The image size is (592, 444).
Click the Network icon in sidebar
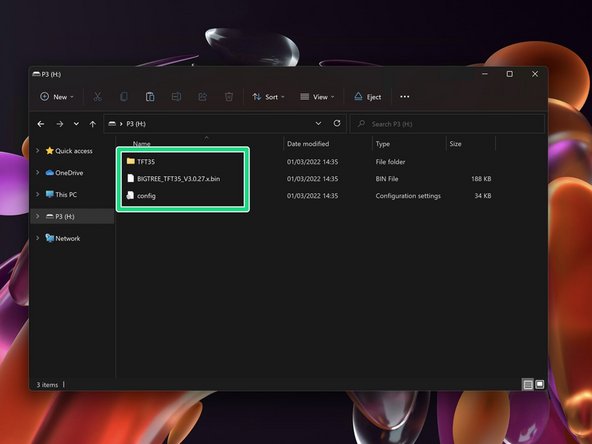pyautogui.click(x=49, y=238)
